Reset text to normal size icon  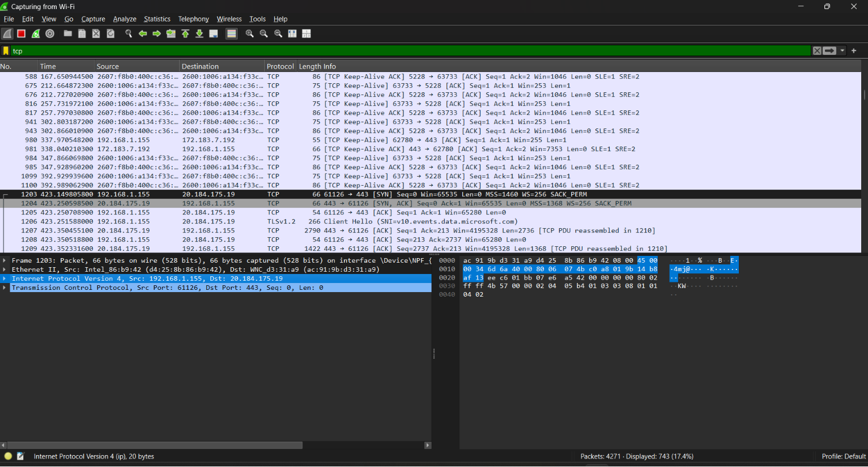tap(278, 34)
